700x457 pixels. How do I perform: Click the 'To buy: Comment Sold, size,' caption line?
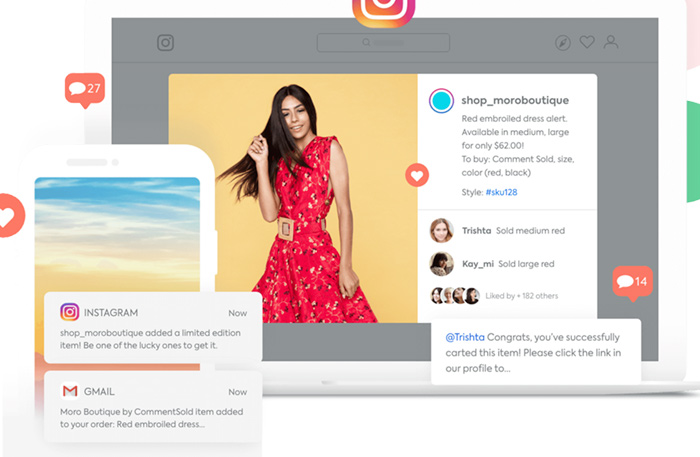518,159
